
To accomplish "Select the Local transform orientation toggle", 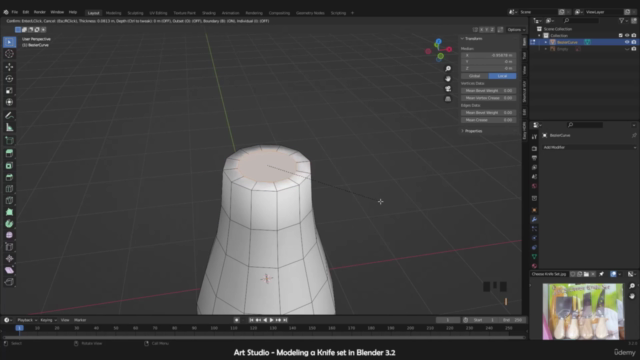I will click(502, 76).
